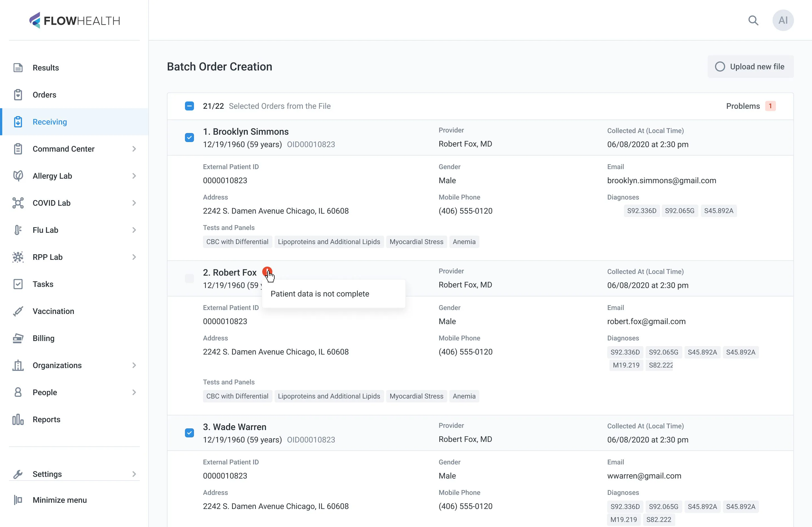The width and height of the screenshot is (812, 527).
Task: Click the Orders clipboard icon
Action: click(x=18, y=95)
